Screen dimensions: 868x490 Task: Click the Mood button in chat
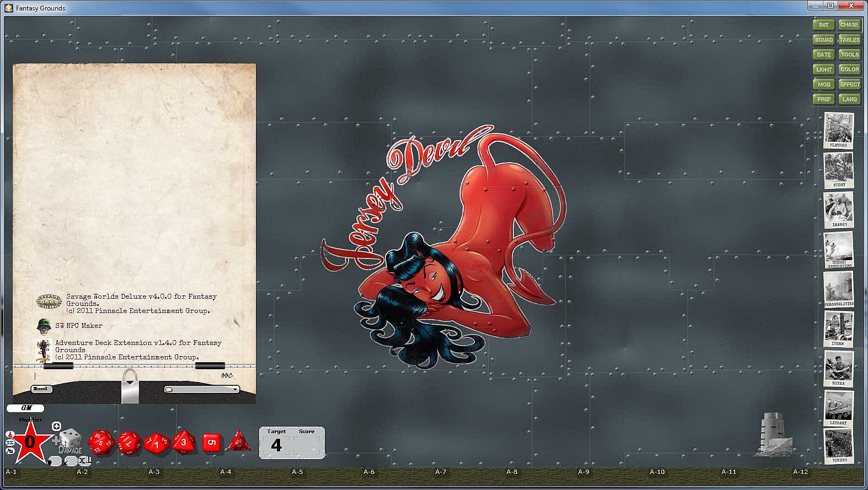pos(41,389)
